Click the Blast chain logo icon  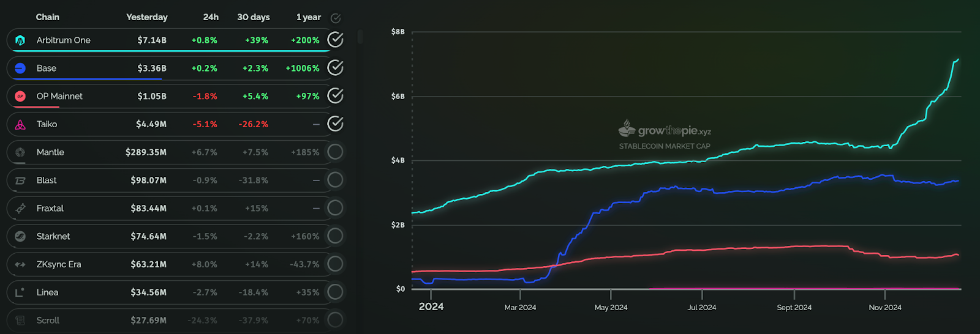click(20, 180)
